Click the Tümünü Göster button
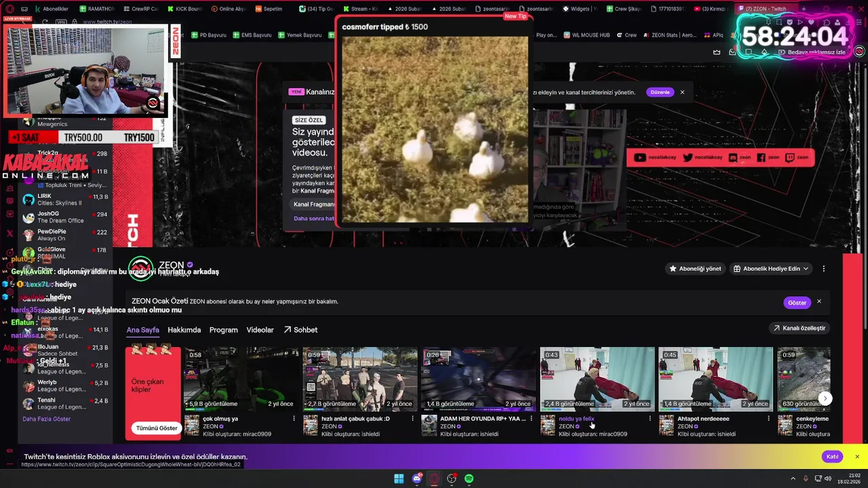This screenshot has height=488, width=868. [157, 428]
